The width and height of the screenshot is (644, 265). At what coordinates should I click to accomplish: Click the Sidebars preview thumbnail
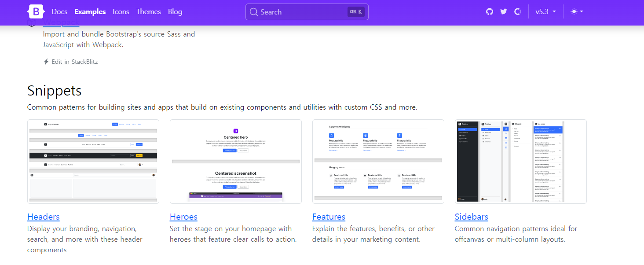pyautogui.click(x=521, y=162)
